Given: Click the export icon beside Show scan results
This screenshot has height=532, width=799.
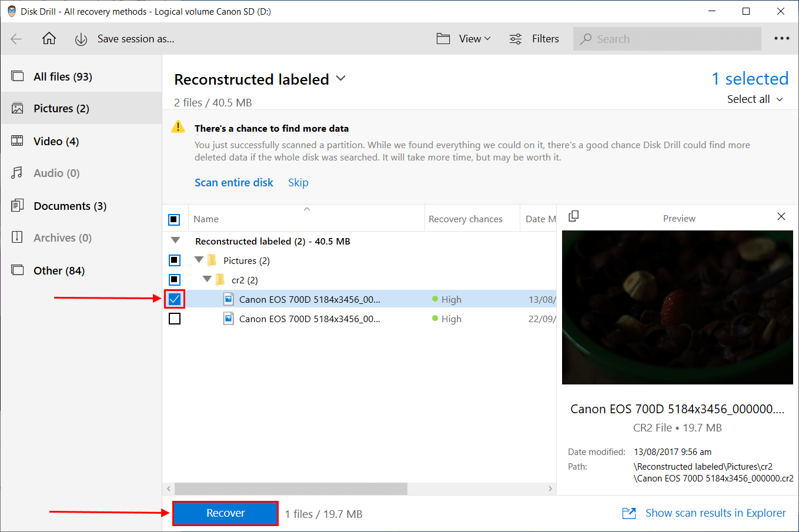Looking at the screenshot, I should [629, 513].
